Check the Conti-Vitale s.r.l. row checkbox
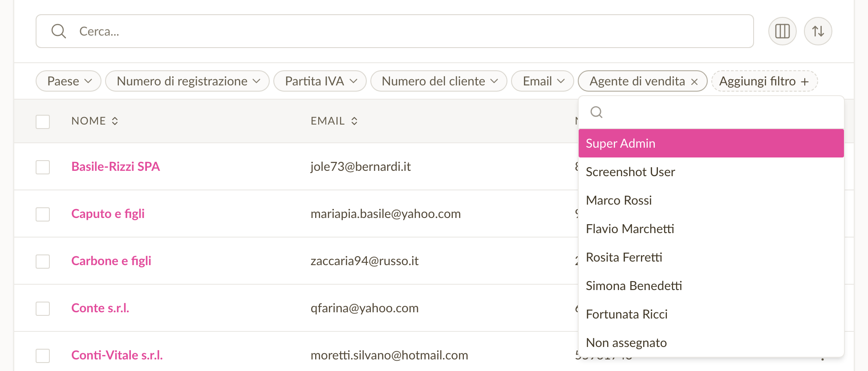 pyautogui.click(x=43, y=356)
